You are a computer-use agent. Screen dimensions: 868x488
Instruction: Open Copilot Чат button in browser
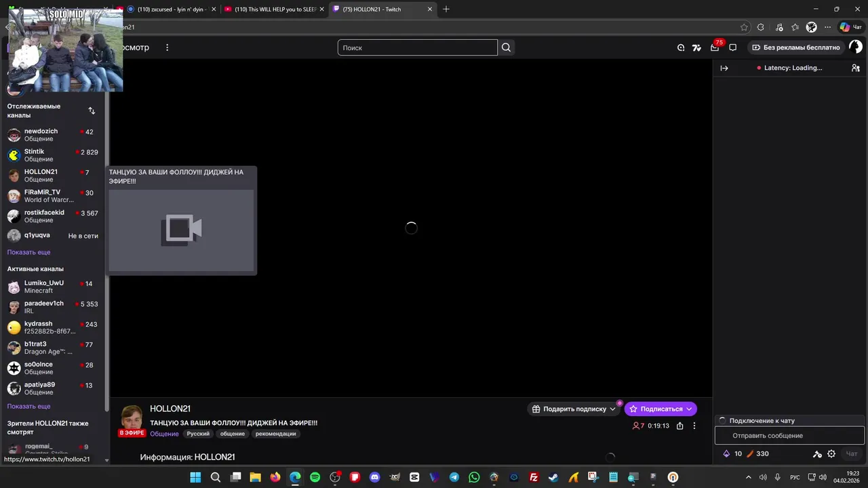click(850, 27)
